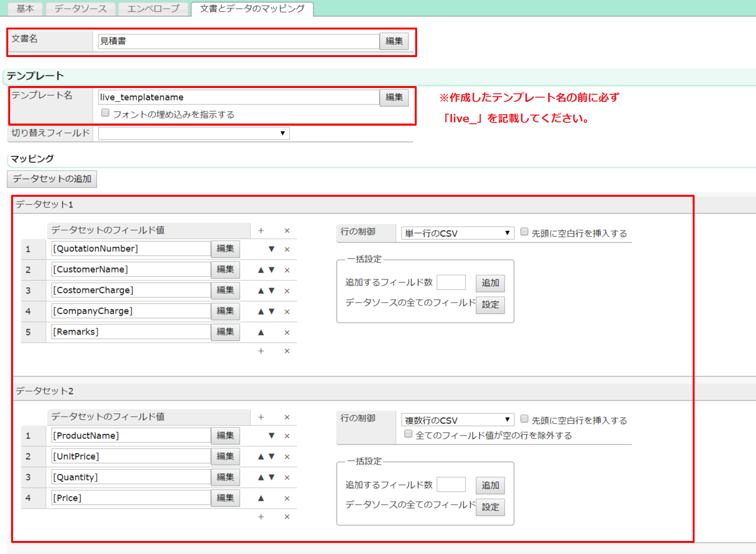
Task: Move Quantity field up with the ▲ arrow
Action: 261,478
